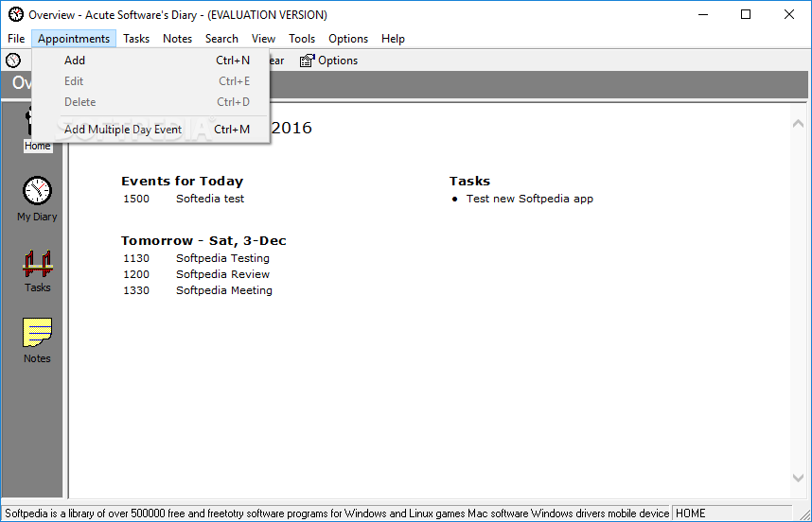Choose Edit in the Appointments menu
Viewport: 812px width, 522px height.
(x=150, y=81)
